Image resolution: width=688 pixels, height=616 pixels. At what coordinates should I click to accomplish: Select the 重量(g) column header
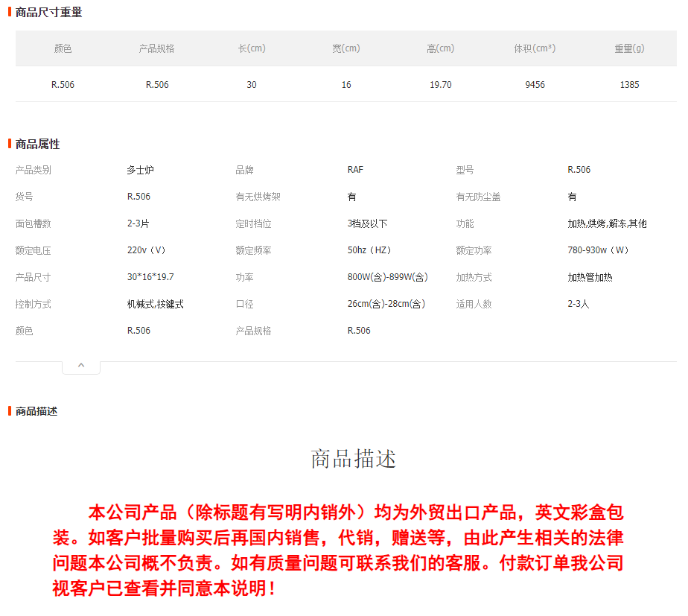coord(629,48)
